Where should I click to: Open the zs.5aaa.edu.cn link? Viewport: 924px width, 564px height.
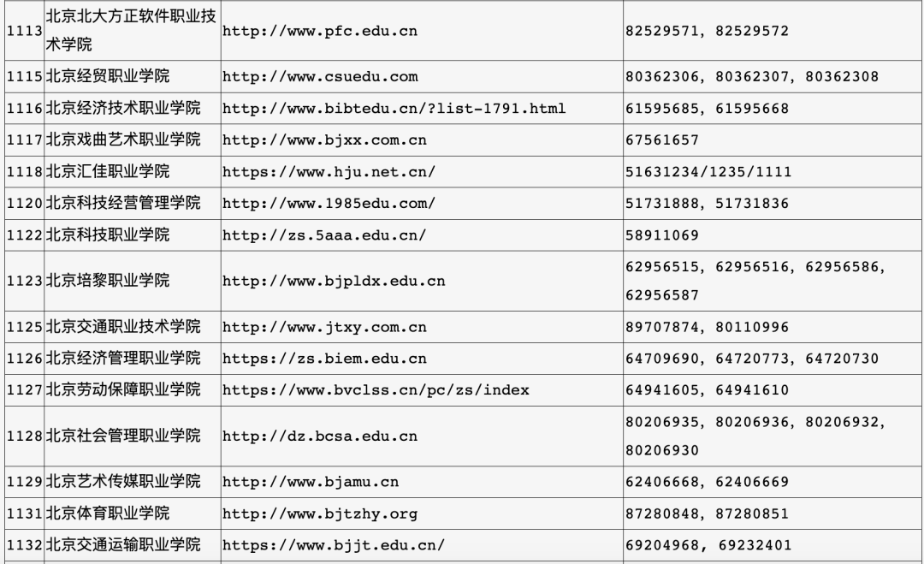click(324, 235)
